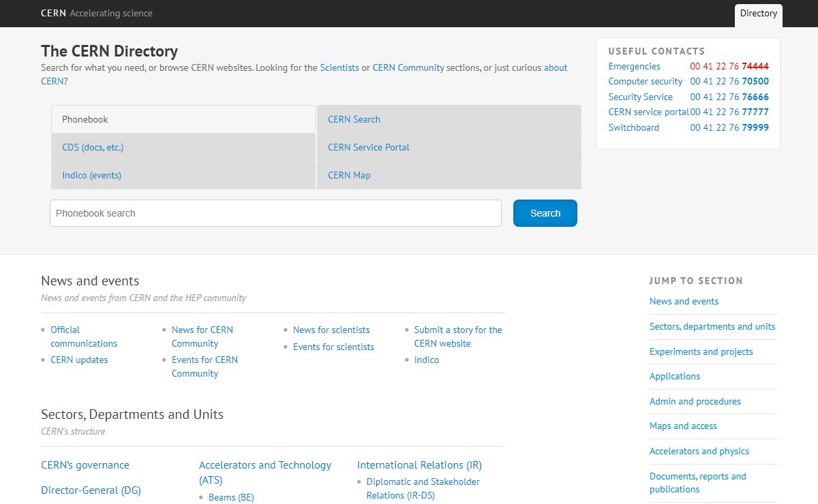Viewport: 818px width, 504px height.
Task: Open the Directory tab in the top bar
Action: coord(758,14)
